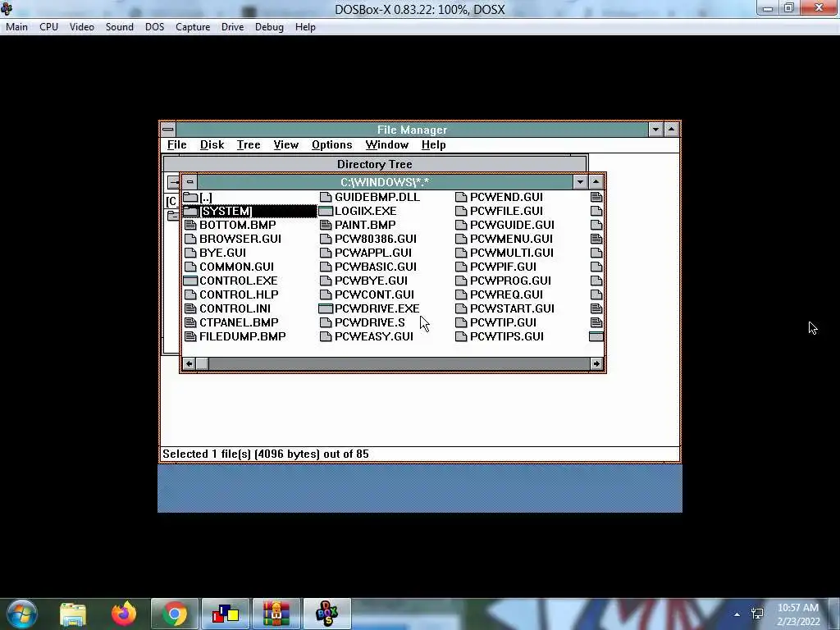The image size is (840, 630).
Task: Click the horizontal scrollbar right arrow
Action: (597, 363)
